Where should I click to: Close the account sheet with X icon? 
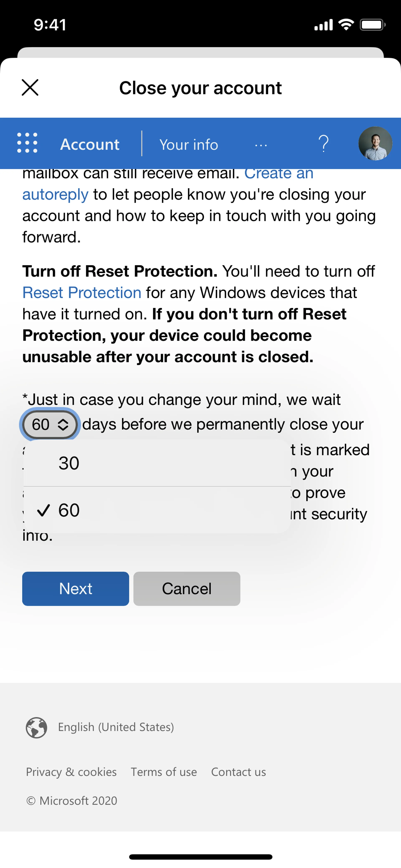click(x=30, y=88)
